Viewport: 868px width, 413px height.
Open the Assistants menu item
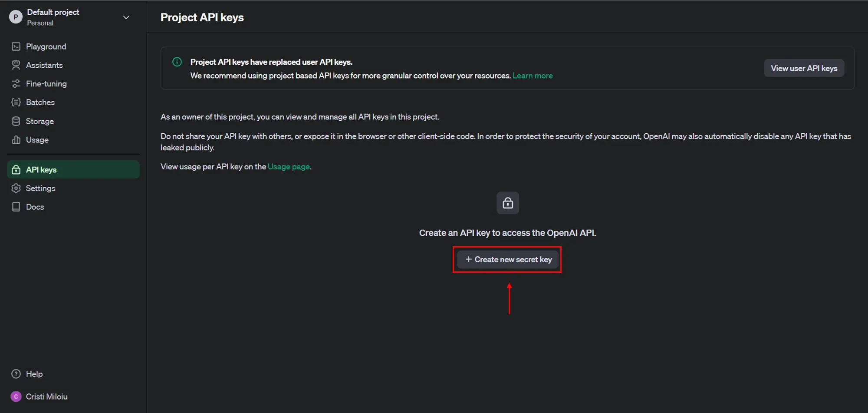click(x=73, y=65)
